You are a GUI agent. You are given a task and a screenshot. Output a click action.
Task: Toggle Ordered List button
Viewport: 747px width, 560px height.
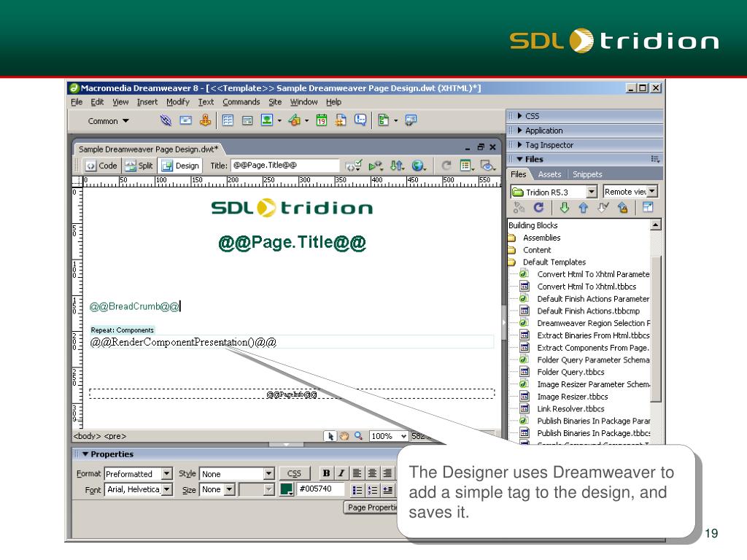(373, 490)
